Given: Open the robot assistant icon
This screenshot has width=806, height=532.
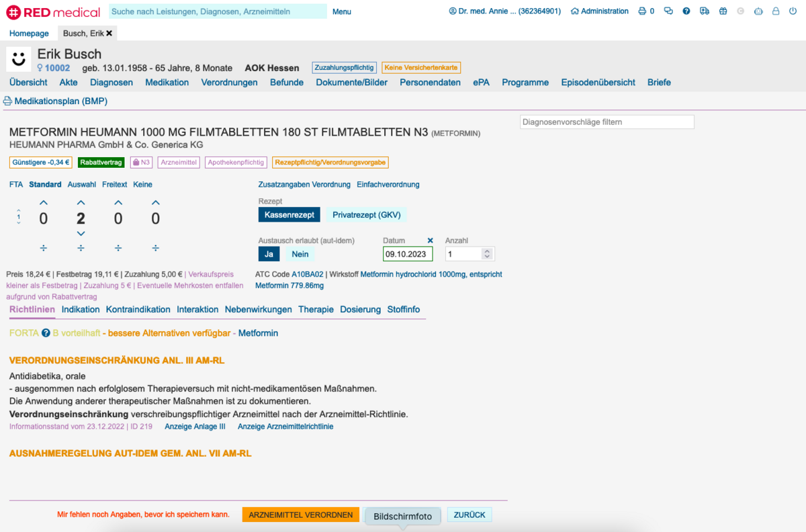Looking at the screenshot, I should [758, 11].
